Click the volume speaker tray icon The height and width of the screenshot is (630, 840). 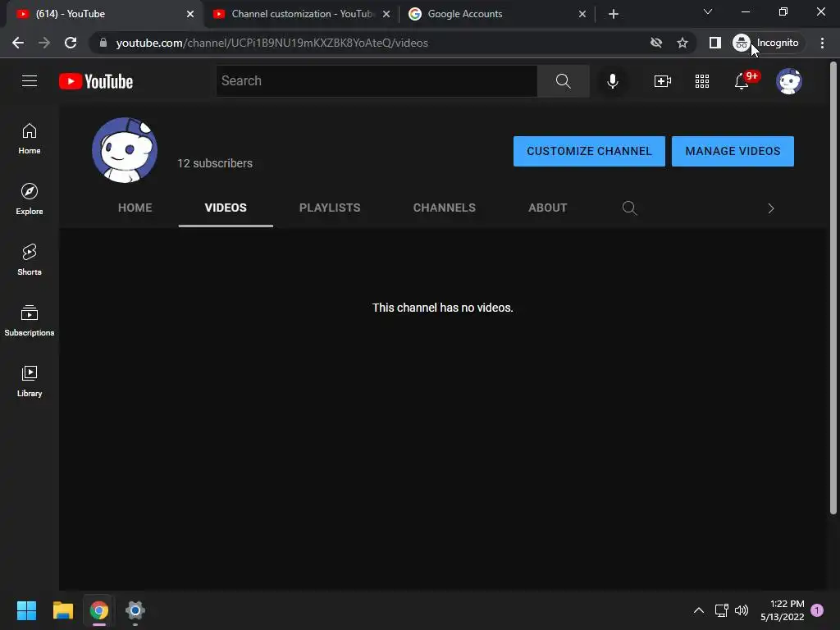pyautogui.click(x=742, y=610)
